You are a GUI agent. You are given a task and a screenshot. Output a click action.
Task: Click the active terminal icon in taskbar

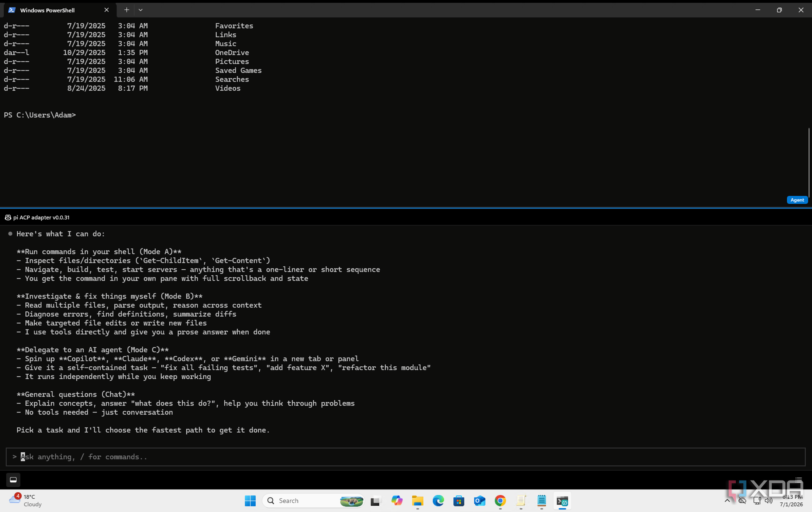click(x=562, y=501)
